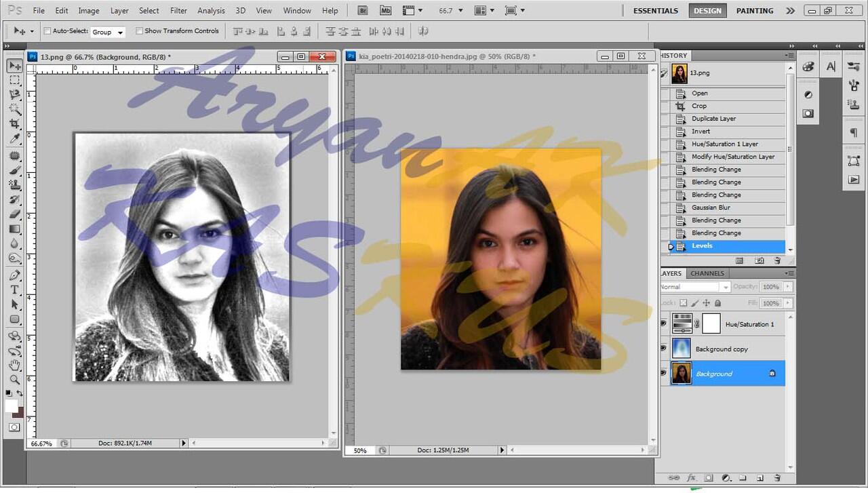This screenshot has height=493, width=868.
Task: Select the Rectangle shape tool
Action: pos(14,319)
